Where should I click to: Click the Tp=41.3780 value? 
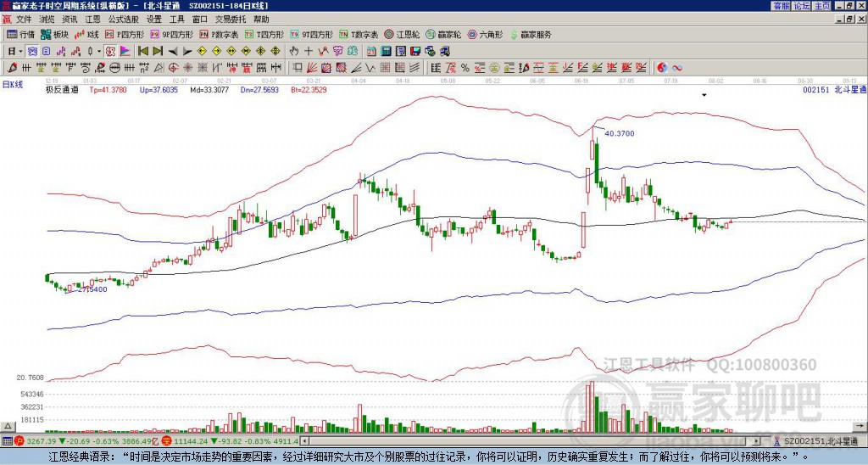point(108,90)
